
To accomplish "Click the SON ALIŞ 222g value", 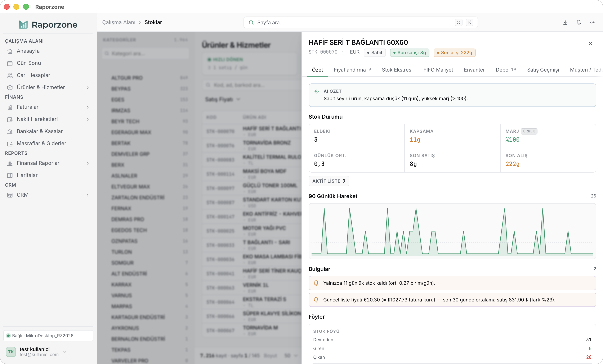I will pyautogui.click(x=513, y=164).
